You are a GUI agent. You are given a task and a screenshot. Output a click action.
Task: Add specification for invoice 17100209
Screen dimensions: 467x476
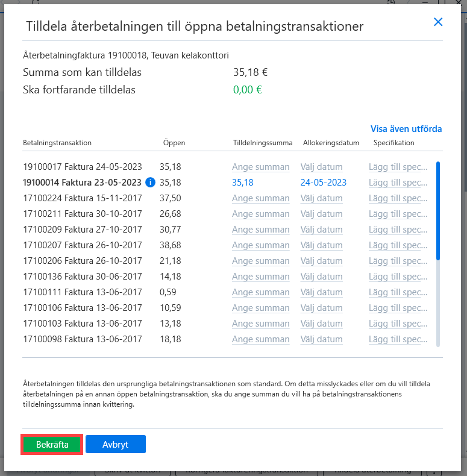[x=398, y=230]
